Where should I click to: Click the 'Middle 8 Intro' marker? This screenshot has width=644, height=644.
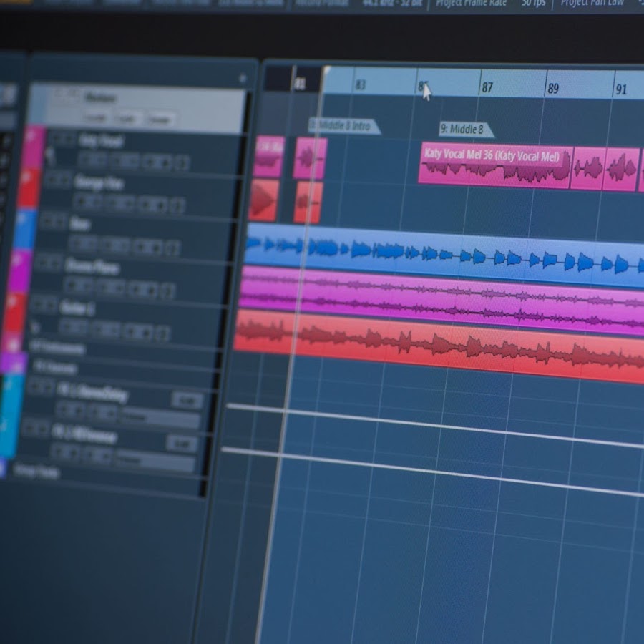(344, 125)
